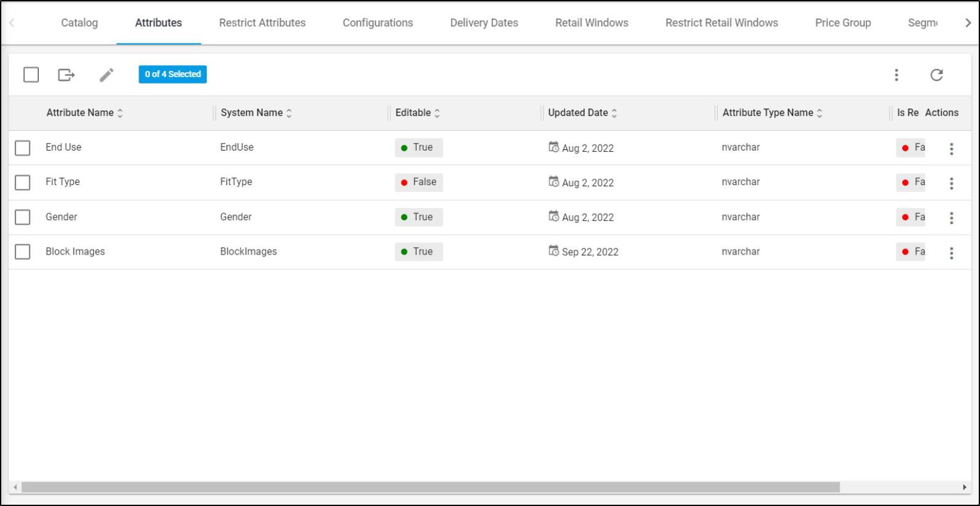The height and width of the screenshot is (506, 980).
Task: Select the checkbox for the Gender row
Action: tap(22, 217)
